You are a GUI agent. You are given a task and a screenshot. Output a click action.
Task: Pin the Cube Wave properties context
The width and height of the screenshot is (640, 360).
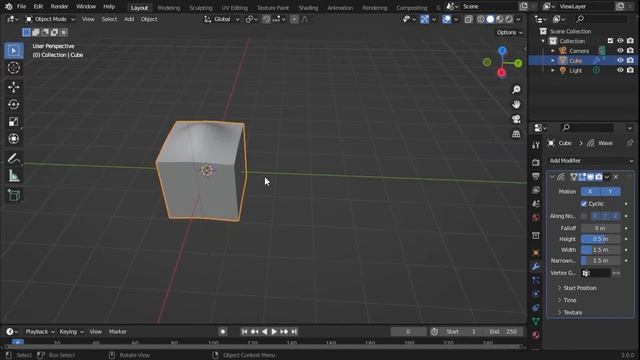629,143
